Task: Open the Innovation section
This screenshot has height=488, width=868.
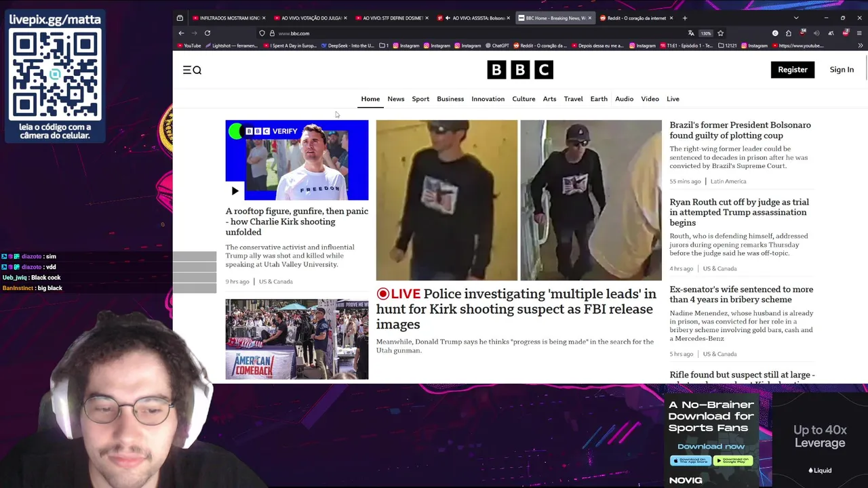Action: [x=488, y=99]
